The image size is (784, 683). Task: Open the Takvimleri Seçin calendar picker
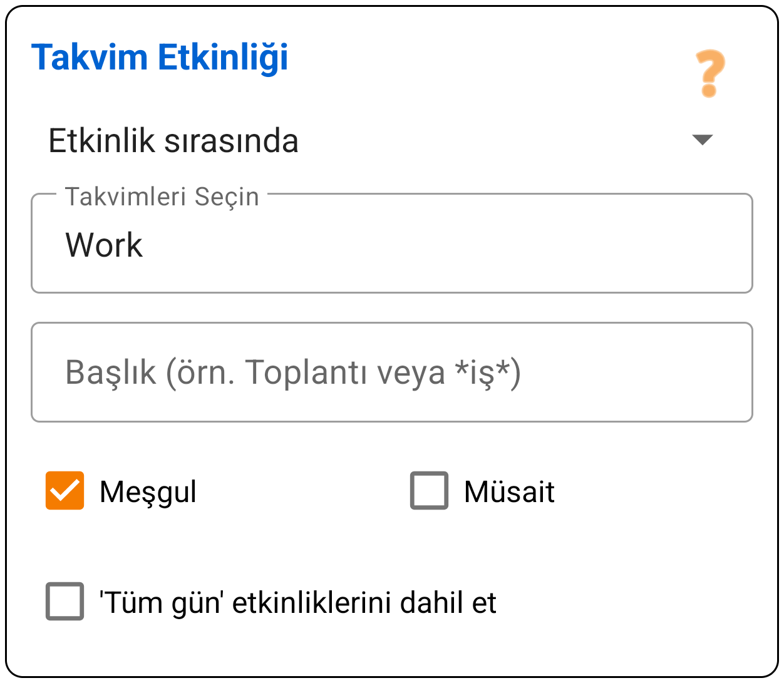point(391,244)
